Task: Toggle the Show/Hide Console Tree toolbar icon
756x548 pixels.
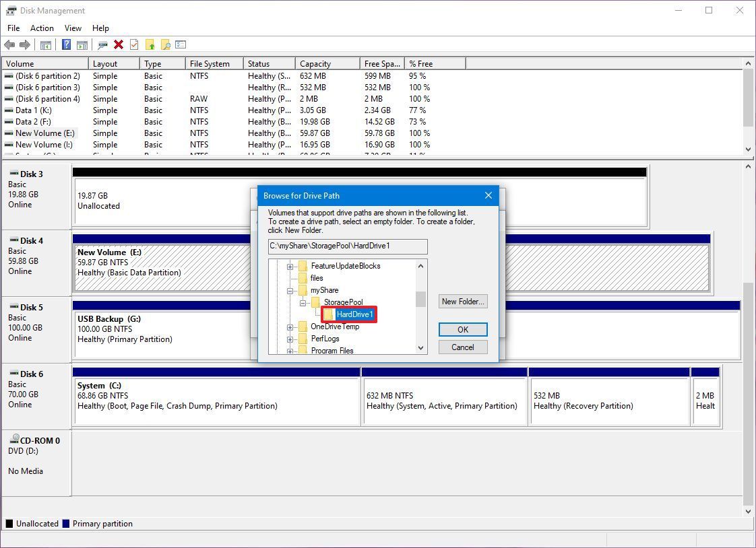Action: (x=45, y=44)
